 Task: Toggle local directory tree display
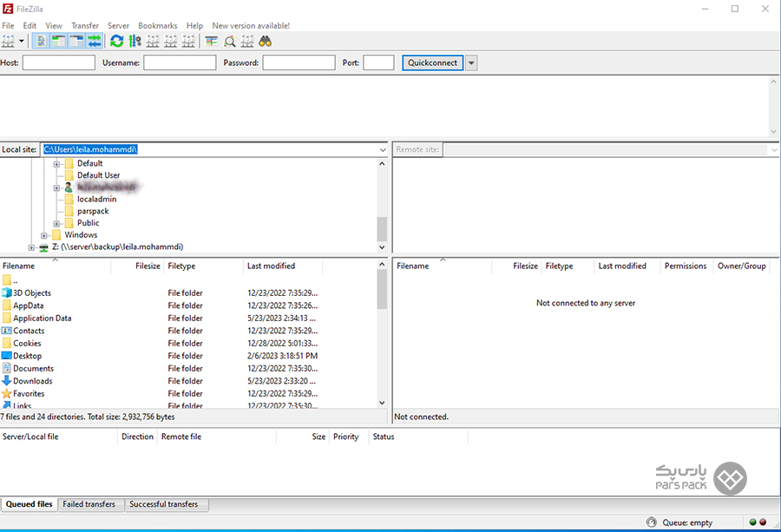(59, 42)
